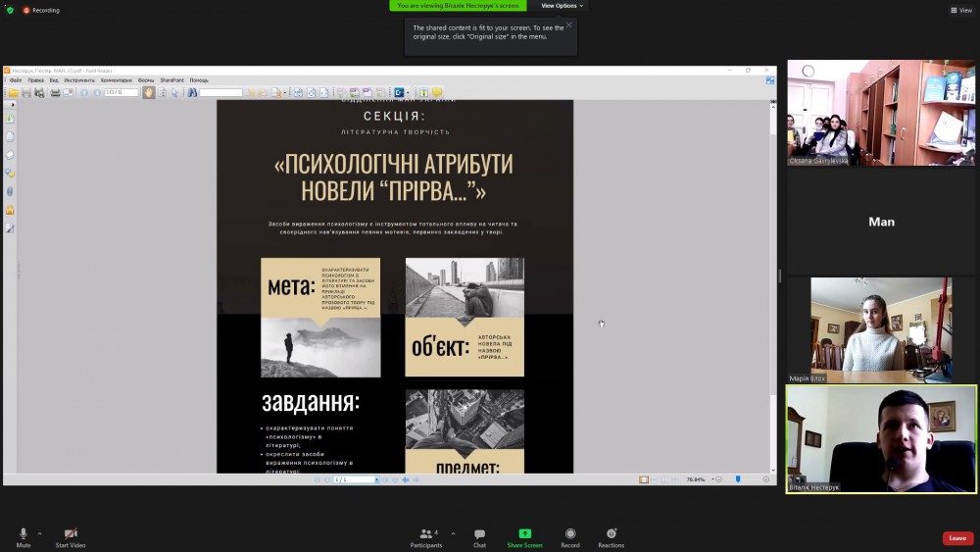Image resolution: width=980 pixels, height=552 pixels.
Task: Open the Zoom Chat panel
Action: pyautogui.click(x=479, y=537)
